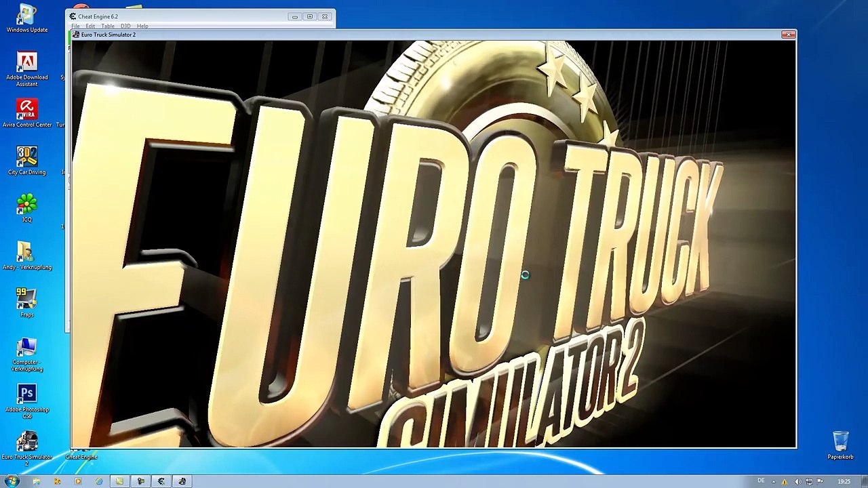Viewport: 868px width, 488px height.
Task: Launch Adobe Download Assistant from desktop
Action: point(27,70)
